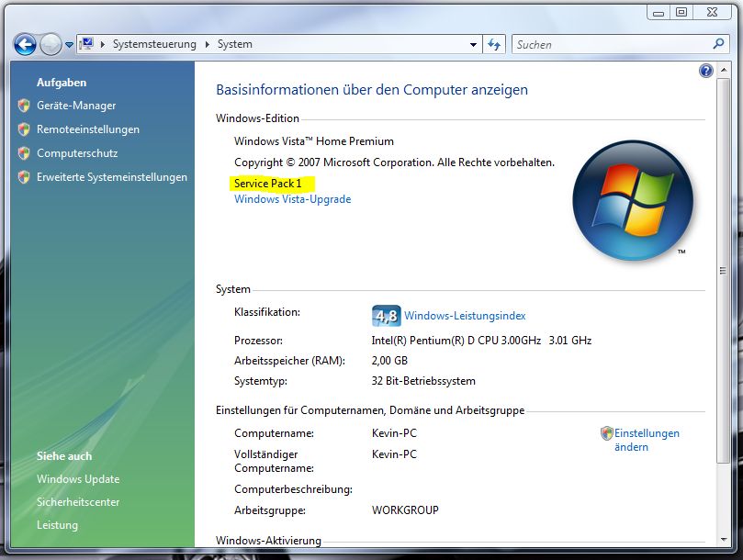Click shield icon next to Einstellungen ändern
Viewport: 743px width, 560px height.
pyautogui.click(x=606, y=433)
